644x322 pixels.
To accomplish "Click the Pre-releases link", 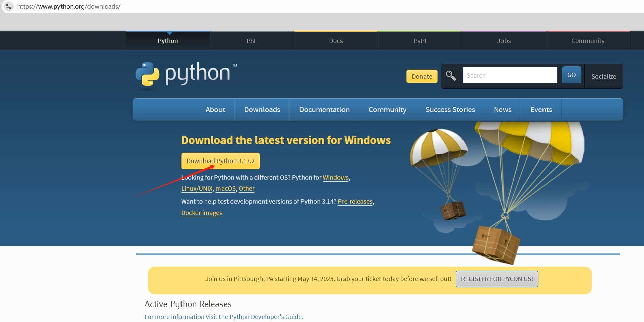I will point(355,201).
